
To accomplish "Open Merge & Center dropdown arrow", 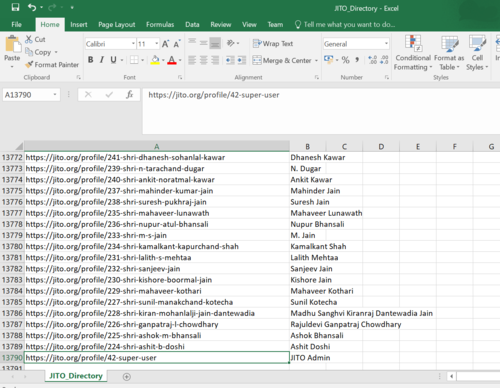I will point(316,61).
